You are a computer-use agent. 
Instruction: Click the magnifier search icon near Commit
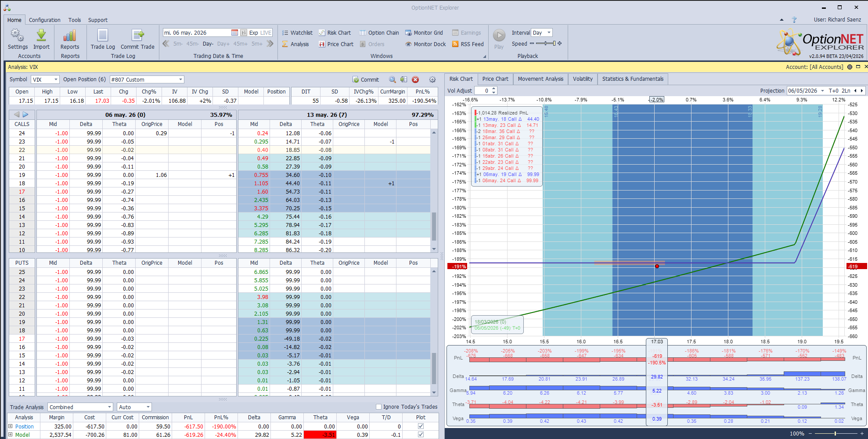[392, 79]
